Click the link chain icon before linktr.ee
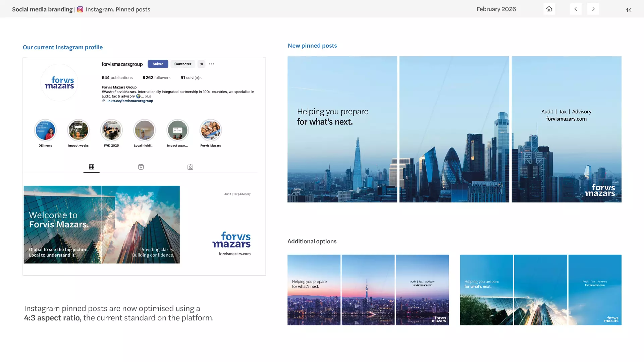This screenshot has height=362, width=644. pos(103,101)
